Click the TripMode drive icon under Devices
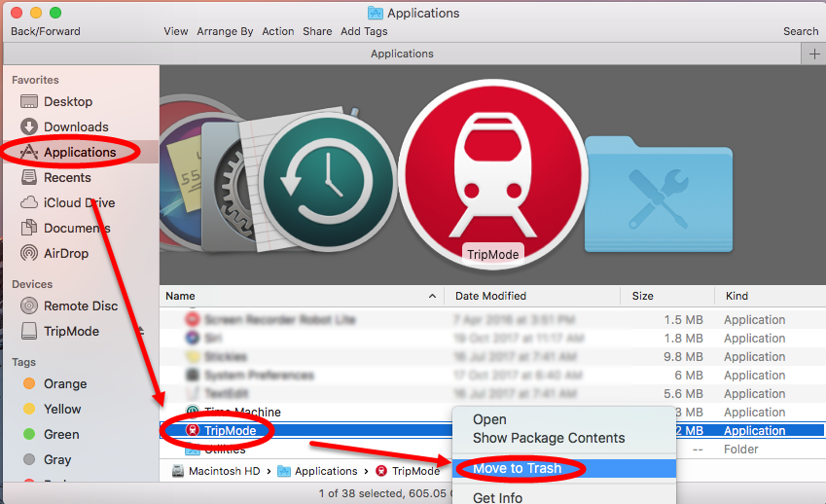 [29, 331]
